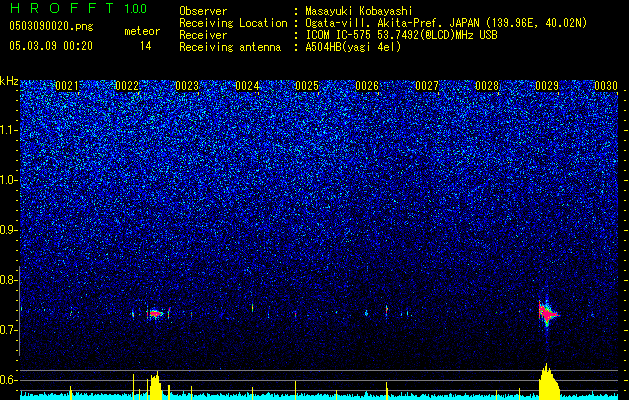This screenshot has width=629, height=400.
Task: Select observer name Masayuki Kobayashi
Action: (359, 11)
